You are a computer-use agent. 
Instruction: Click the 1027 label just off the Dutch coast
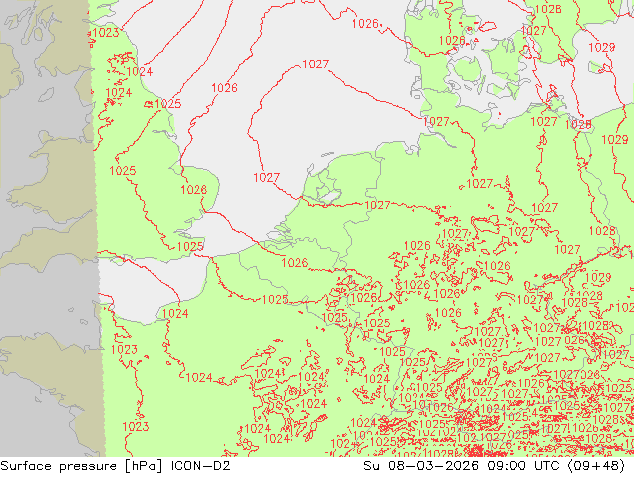click(266, 177)
